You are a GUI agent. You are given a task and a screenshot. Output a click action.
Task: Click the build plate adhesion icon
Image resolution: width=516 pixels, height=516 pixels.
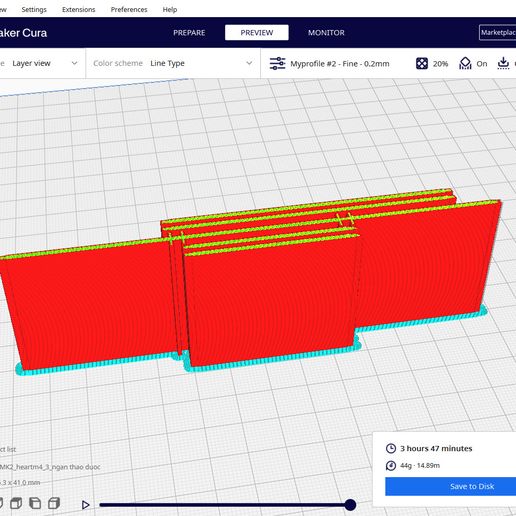tap(503, 63)
